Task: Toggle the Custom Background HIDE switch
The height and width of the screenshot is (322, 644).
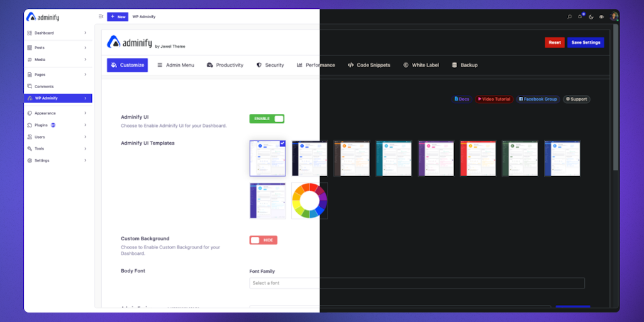Action: pyautogui.click(x=264, y=240)
